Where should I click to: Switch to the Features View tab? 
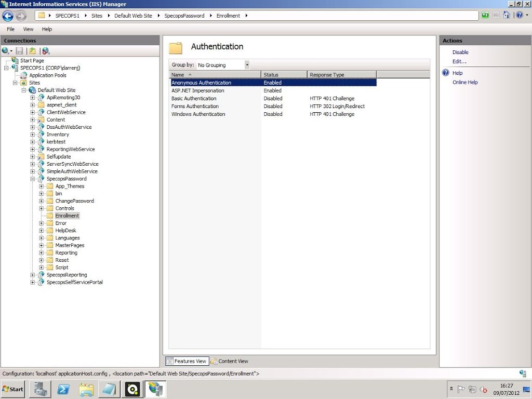click(x=187, y=361)
